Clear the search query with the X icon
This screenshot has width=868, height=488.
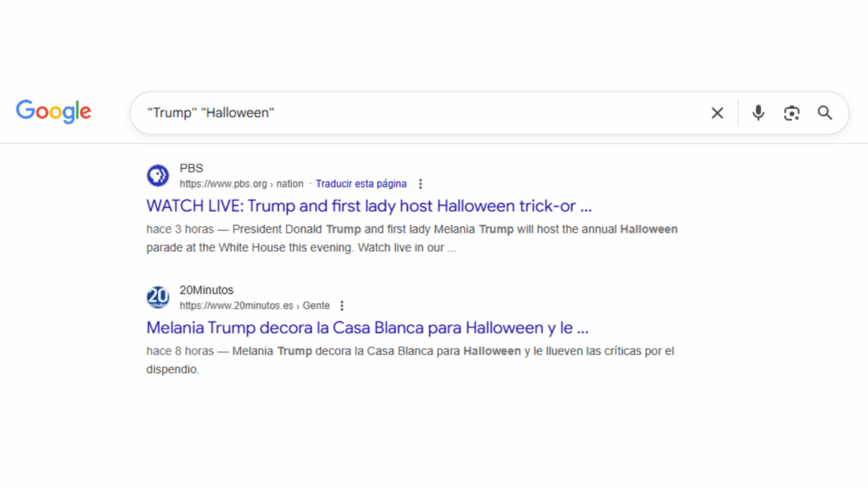coord(717,113)
